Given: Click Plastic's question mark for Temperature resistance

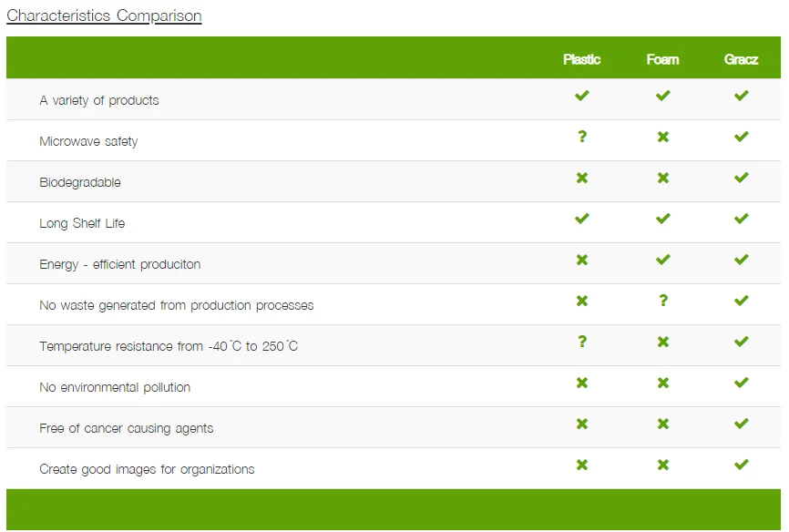Looking at the screenshot, I should pos(582,342).
